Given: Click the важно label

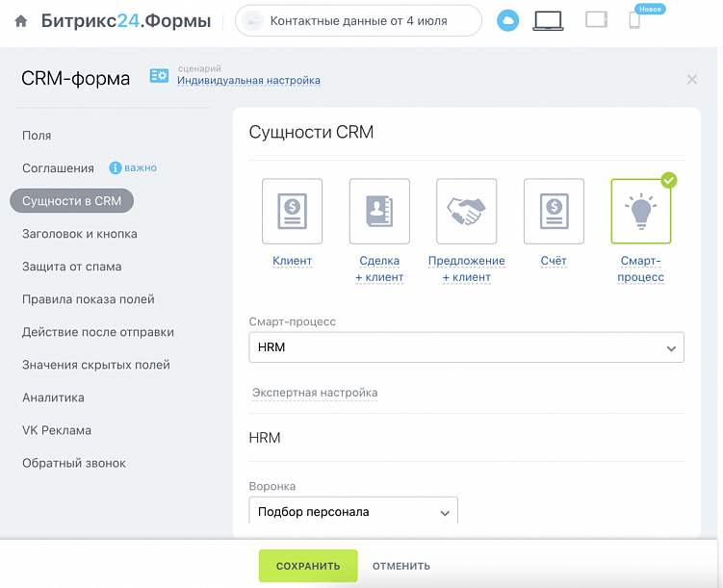Looking at the screenshot, I should coord(141,167).
